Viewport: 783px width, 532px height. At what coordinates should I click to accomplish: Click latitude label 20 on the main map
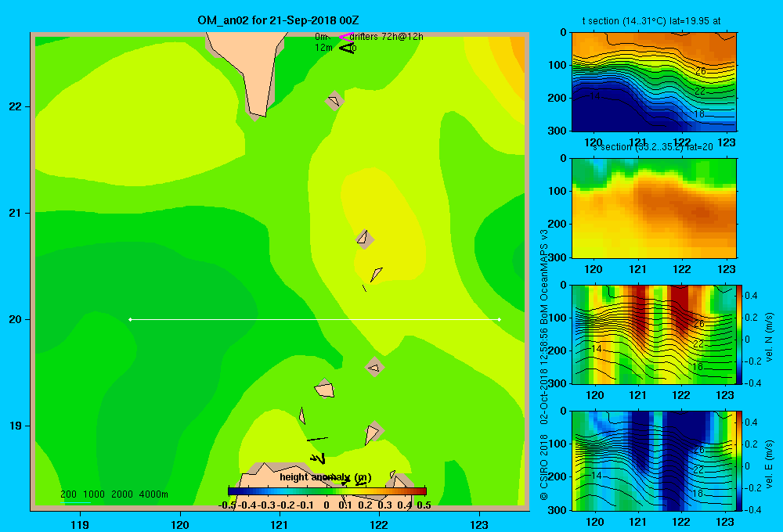[x=15, y=319]
